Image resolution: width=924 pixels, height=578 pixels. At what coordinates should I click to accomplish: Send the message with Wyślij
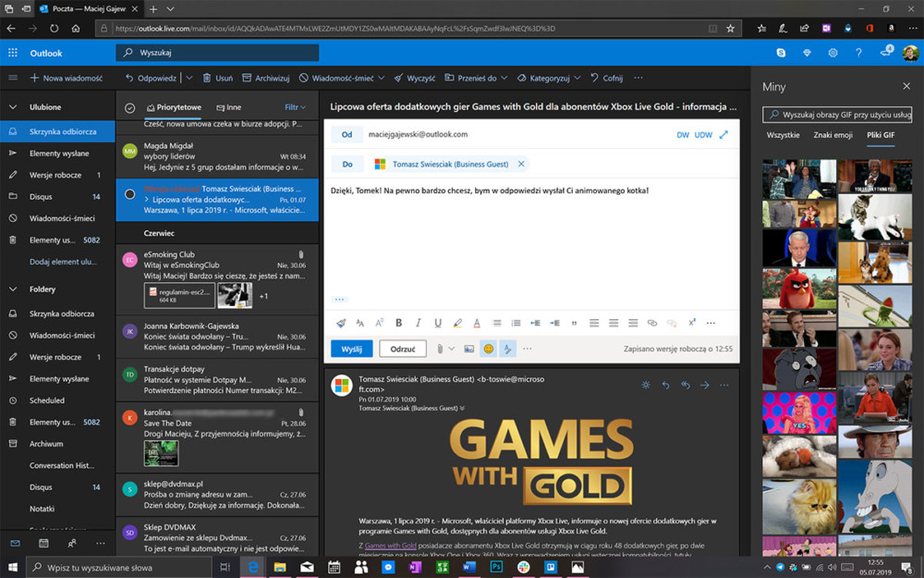(351, 350)
